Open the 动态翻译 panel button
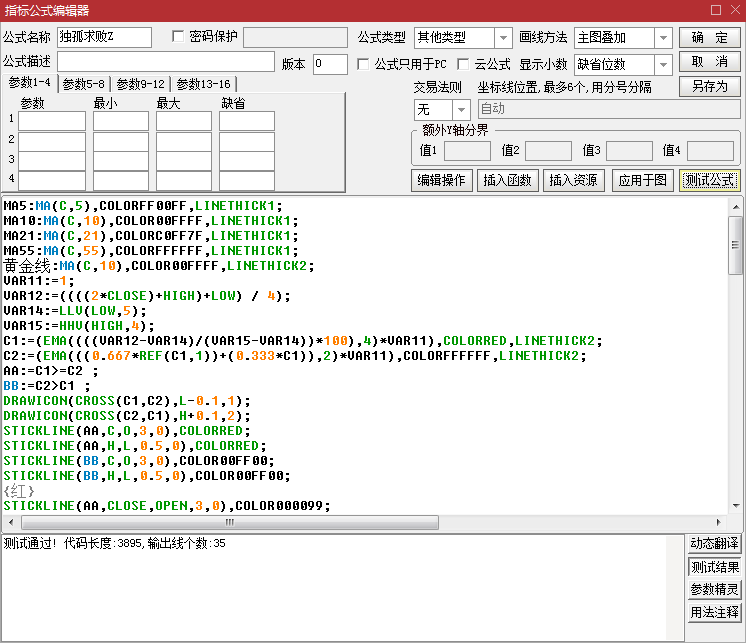The image size is (746, 643). click(714, 543)
